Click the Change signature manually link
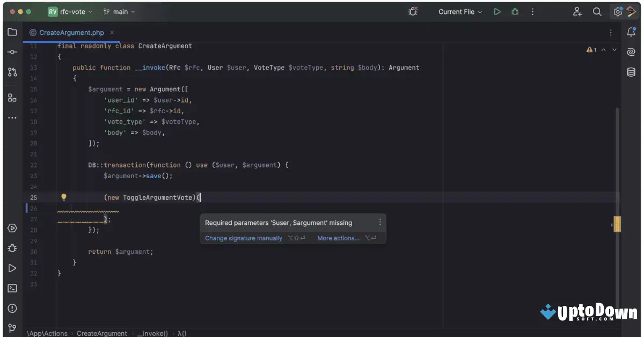644x337 pixels. 243,238
